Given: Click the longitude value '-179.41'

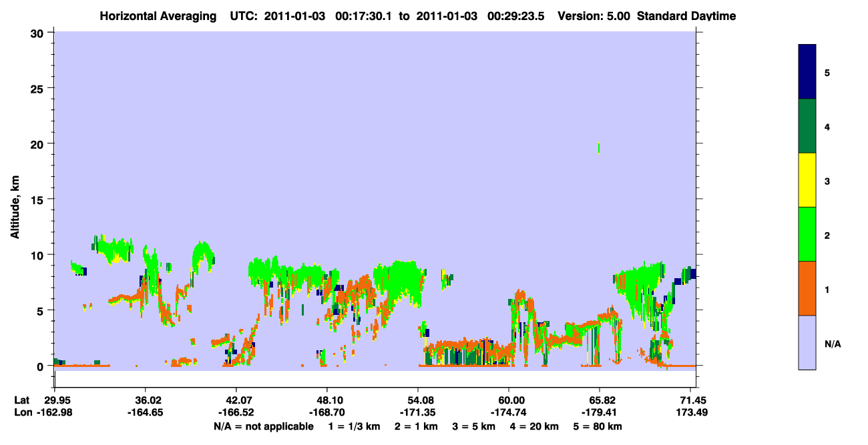Looking at the screenshot, I should coord(600,412).
